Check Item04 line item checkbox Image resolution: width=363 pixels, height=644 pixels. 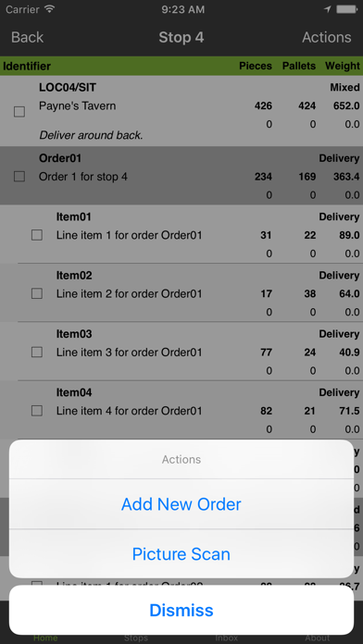[x=37, y=411]
